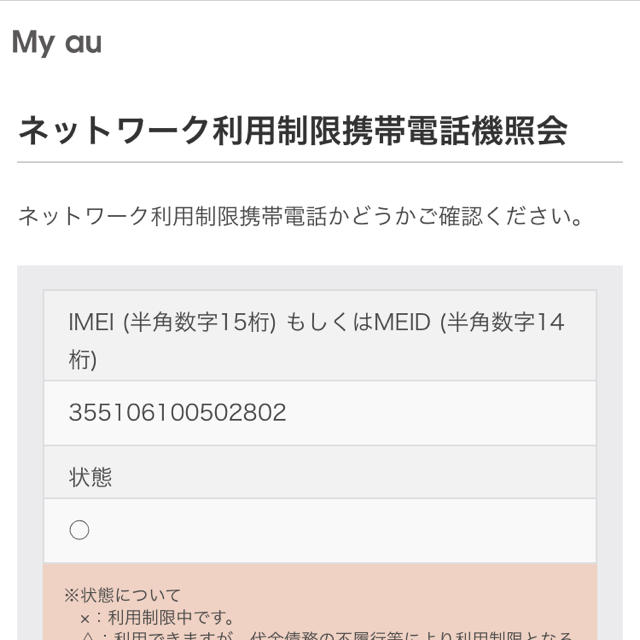Select the ネットワーク利用制限携帯電話機照会 heading

(x=293, y=131)
